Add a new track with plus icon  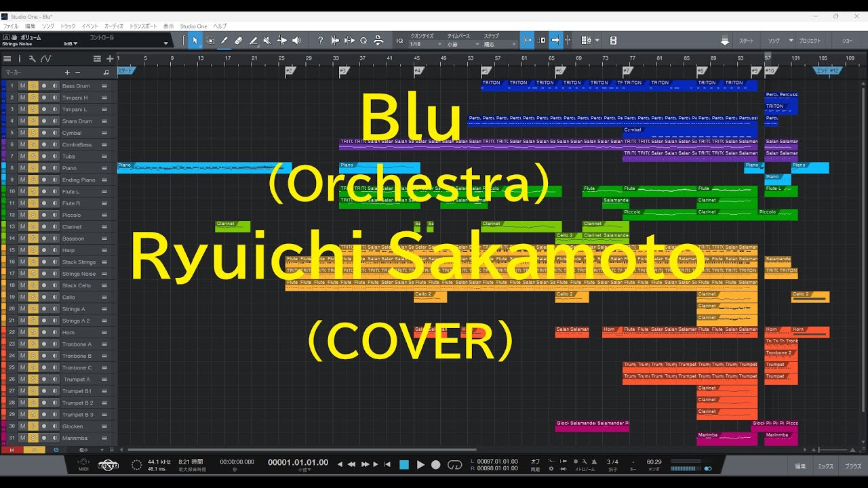pos(109,59)
